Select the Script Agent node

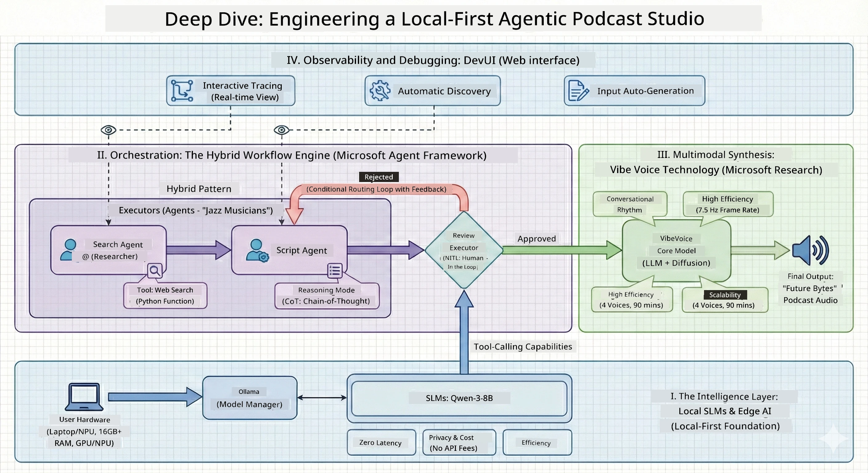pyautogui.click(x=289, y=250)
